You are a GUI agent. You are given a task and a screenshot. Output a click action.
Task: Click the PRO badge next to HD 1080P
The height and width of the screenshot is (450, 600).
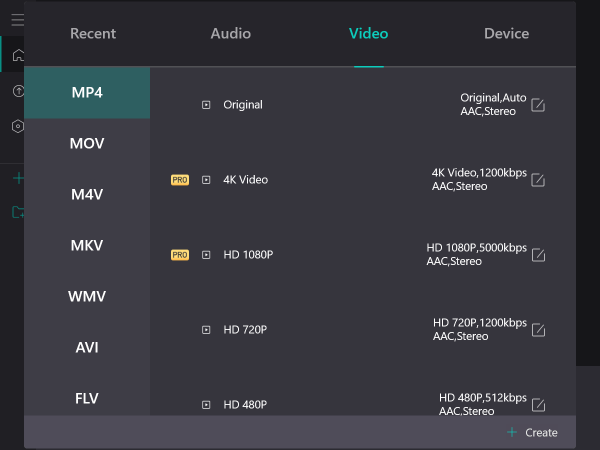[x=180, y=255]
